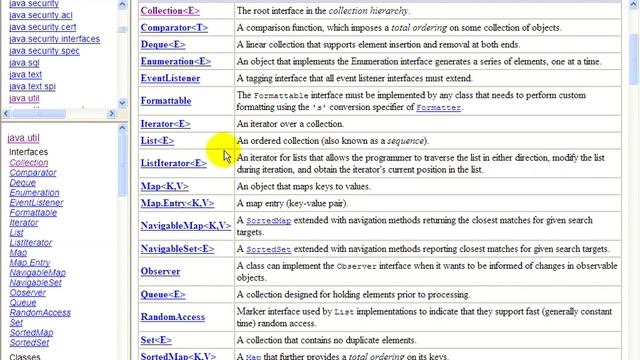Select List in the sidebar Interfaces list
Viewport: 640px width, 360px height.
16,233
